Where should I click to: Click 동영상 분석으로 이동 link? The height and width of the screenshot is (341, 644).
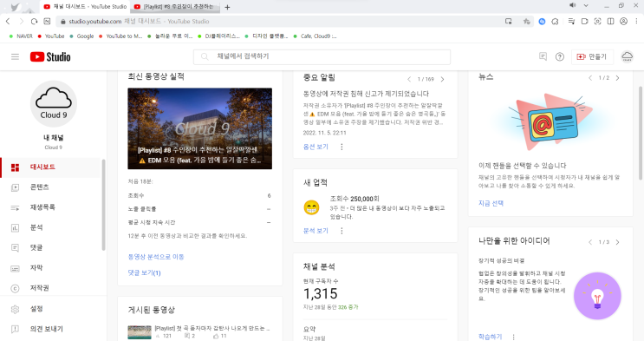[x=156, y=257]
